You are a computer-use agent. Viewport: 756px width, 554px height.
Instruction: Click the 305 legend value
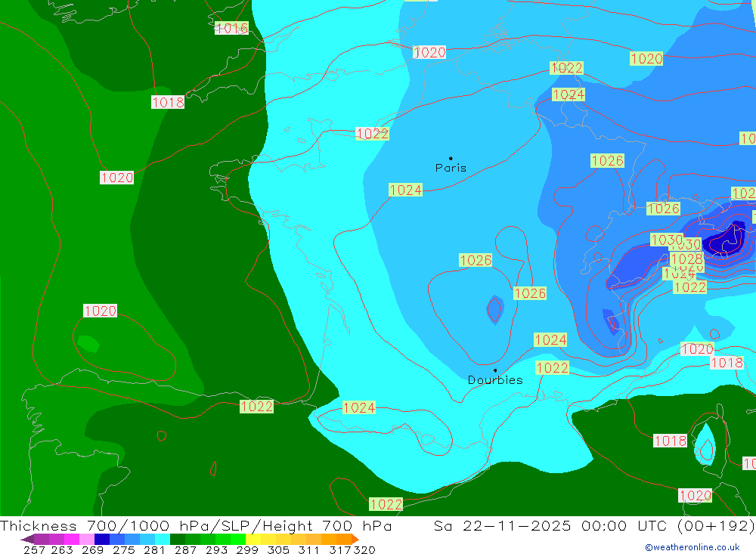coord(278,549)
